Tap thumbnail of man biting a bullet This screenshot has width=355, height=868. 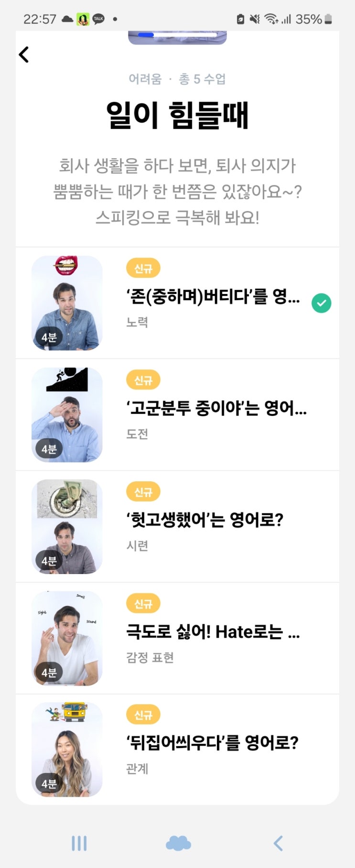point(67,303)
